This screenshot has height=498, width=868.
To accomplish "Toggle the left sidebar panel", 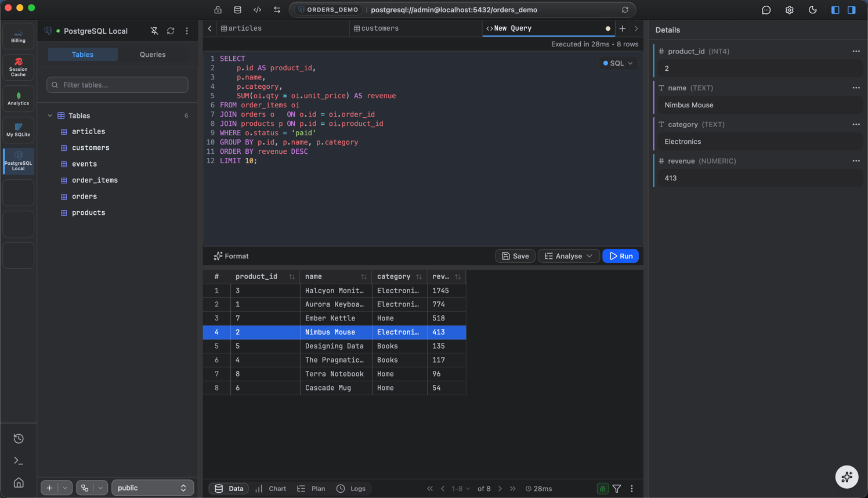I will pyautogui.click(x=836, y=10).
